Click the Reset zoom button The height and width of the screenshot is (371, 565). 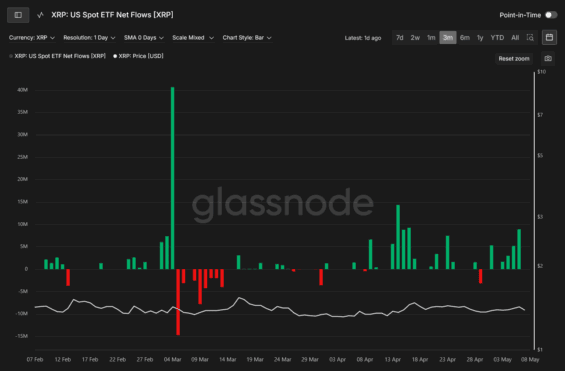coord(514,58)
